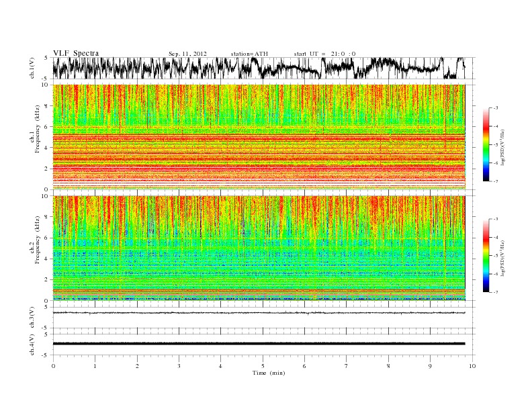
Task: Click the "6" kHz tick of ch.1 spectrogram
Action: click(x=46, y=127)
